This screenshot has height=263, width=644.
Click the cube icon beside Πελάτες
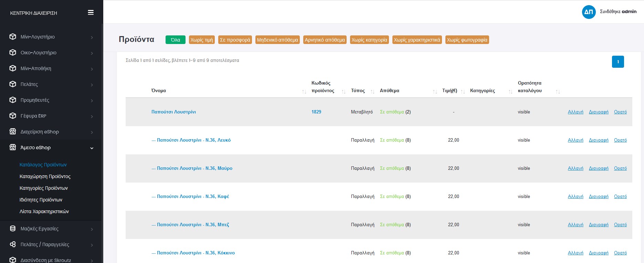pyautogui.click(x=13, y=84)
